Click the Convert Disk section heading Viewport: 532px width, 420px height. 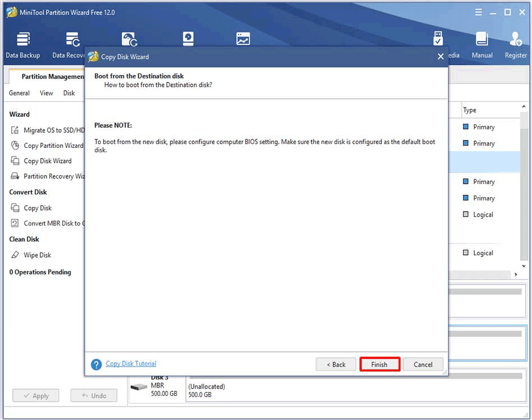[28, 192]
